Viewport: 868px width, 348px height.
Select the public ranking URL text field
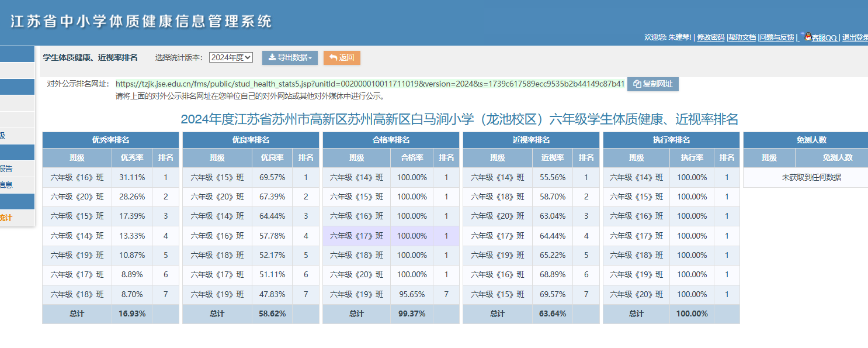point(370,84)
